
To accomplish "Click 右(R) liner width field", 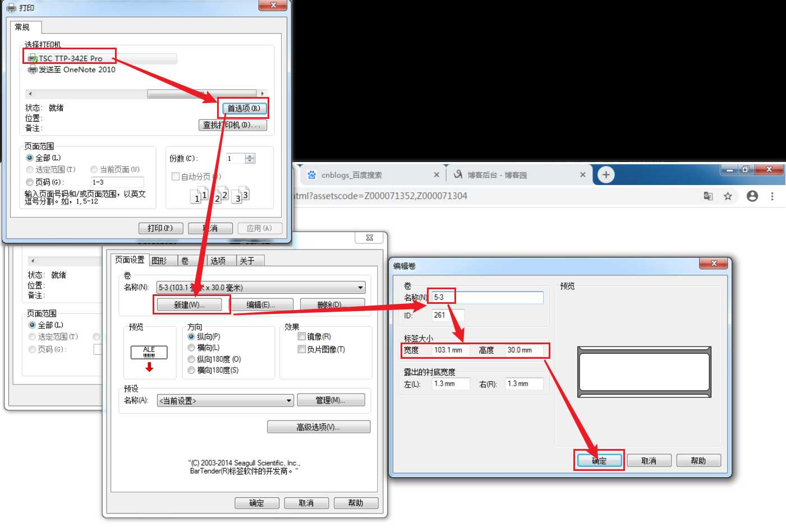I will pos(524,384).
